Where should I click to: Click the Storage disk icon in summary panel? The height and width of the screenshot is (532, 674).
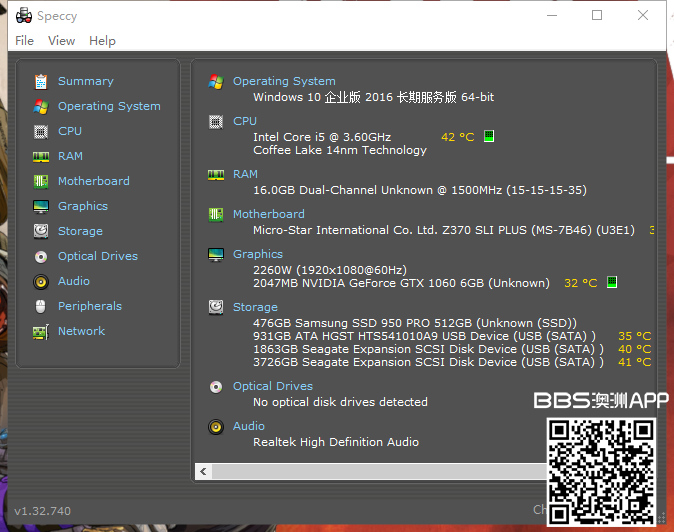tap(216, 307)
